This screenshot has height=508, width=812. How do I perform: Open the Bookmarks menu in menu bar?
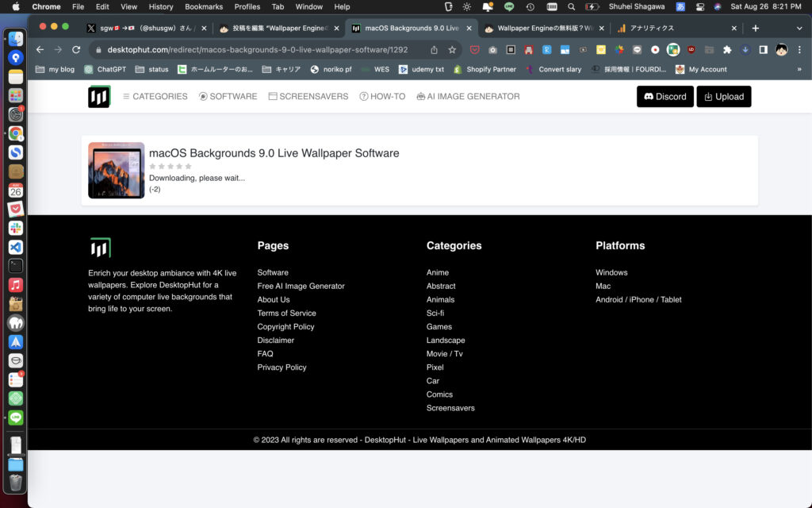pyautogui.click(x=204, y=6)
